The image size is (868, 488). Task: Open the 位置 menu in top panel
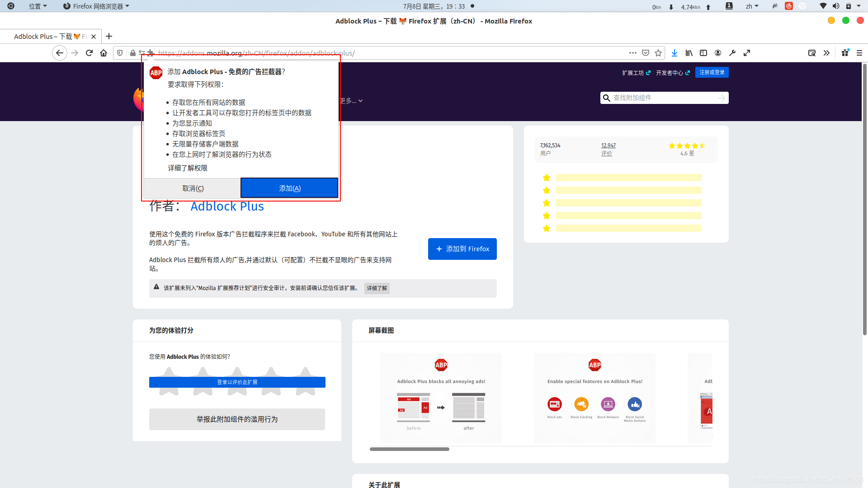[x=38, y=6]
